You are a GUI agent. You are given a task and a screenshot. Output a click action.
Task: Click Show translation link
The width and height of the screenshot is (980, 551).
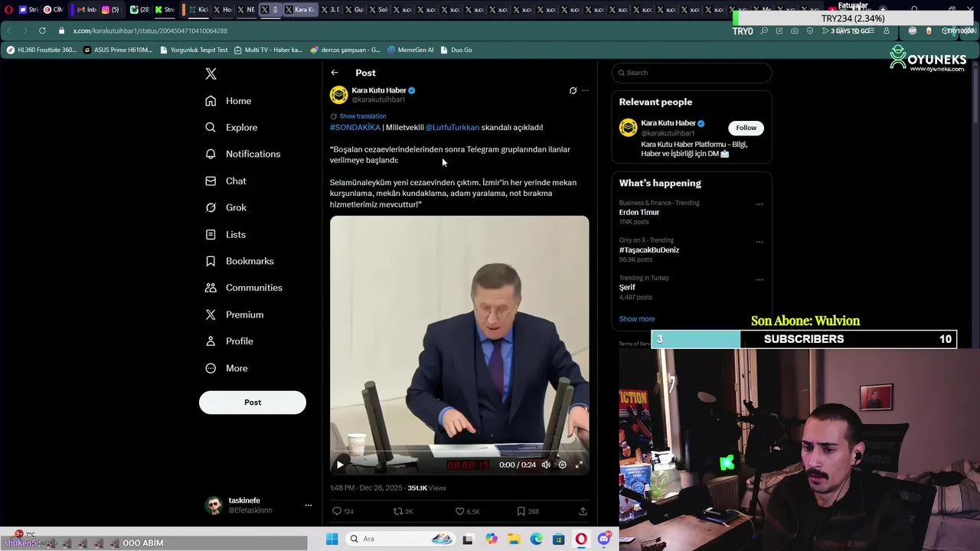pos(363,116)
